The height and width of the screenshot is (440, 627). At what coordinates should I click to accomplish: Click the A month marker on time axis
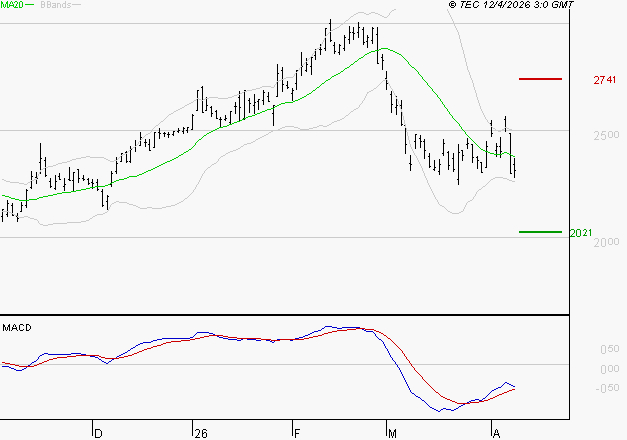496,434
